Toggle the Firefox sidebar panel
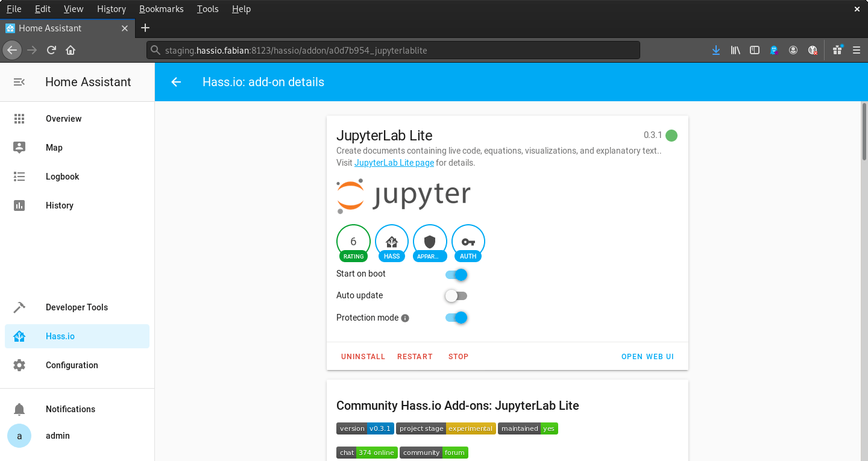The height and width of the screenshot is (461, 868). tap(755, 50)
